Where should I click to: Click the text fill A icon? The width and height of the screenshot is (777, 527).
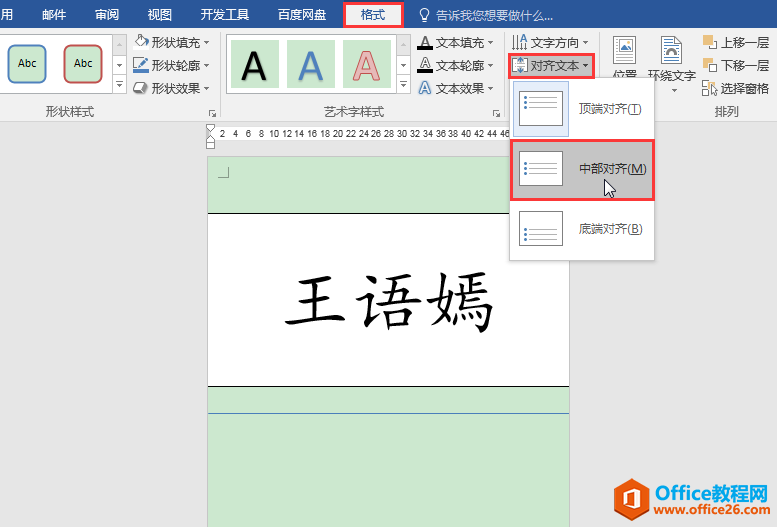[x=425, y=43]
